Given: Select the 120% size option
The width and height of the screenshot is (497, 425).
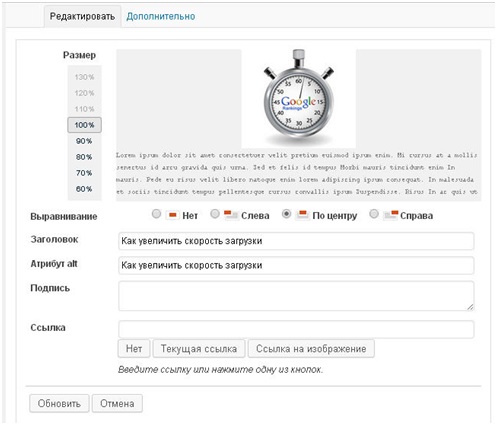Looking at the screenshot, I should click(84, 93).
